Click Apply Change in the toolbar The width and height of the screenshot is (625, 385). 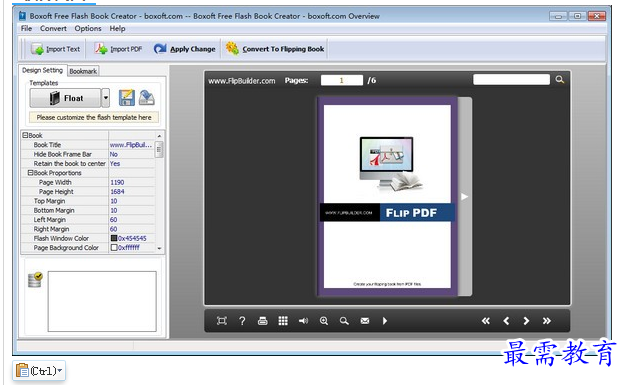(x=185, y=49)
